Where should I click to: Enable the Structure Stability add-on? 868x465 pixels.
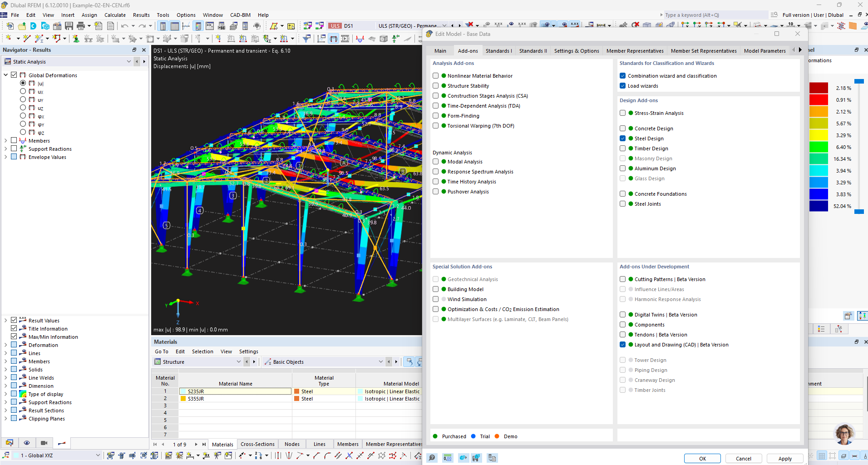pos(436,86)
